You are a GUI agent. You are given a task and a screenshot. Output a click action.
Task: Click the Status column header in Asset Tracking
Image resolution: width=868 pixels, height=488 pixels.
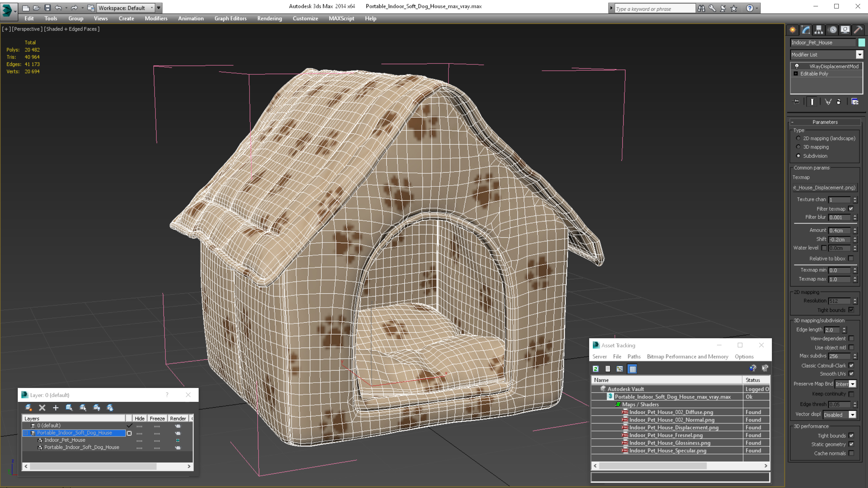coord(756,380)
